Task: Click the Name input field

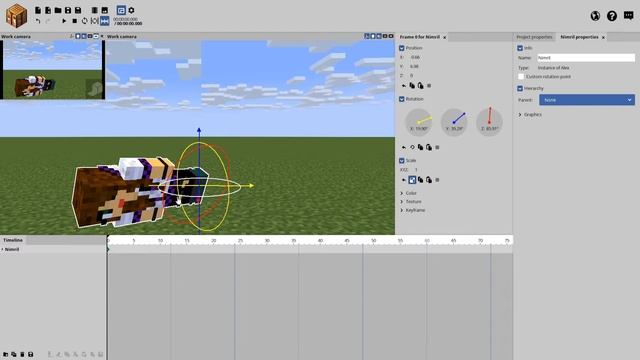Action: pos(586,58)
